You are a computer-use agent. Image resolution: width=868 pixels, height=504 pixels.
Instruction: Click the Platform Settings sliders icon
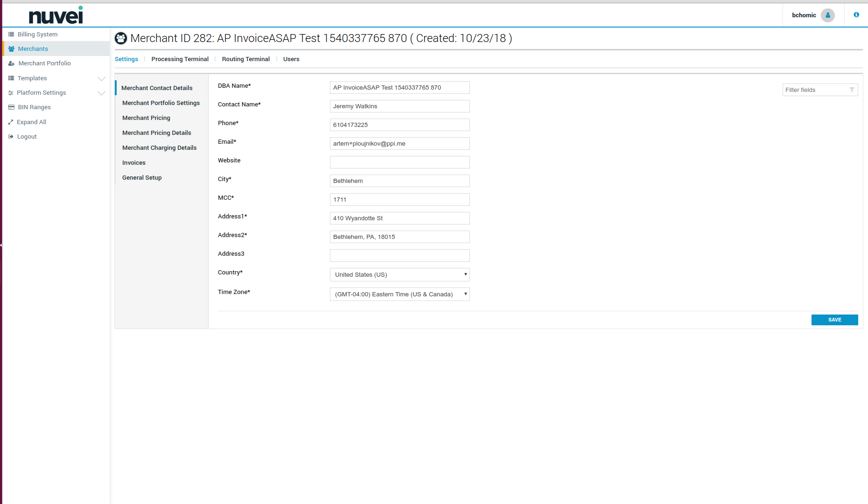(x=11, y=93)
